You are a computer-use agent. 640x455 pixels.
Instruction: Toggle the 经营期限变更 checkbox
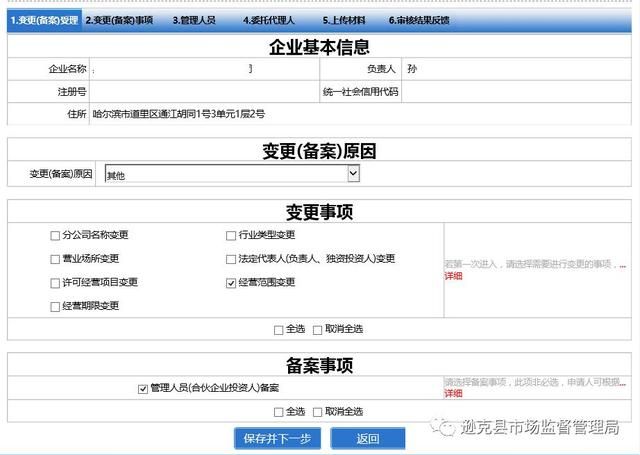pyautogui.click(x=55, y=307)
